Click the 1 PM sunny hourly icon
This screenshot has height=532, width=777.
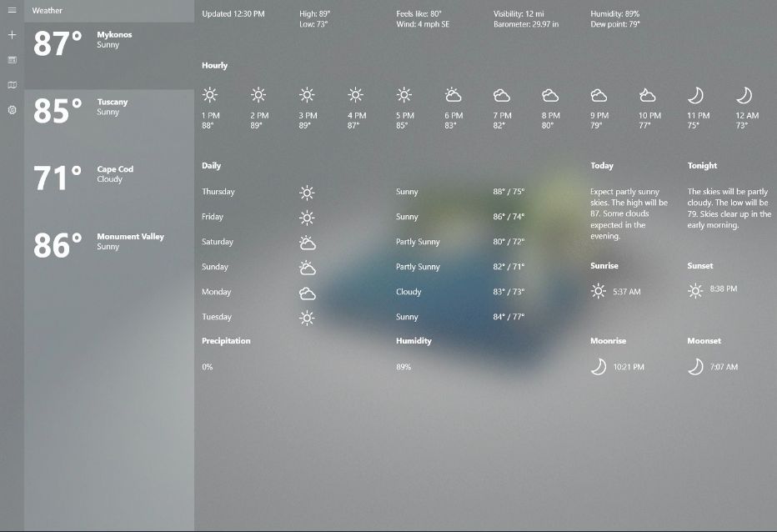210,95
